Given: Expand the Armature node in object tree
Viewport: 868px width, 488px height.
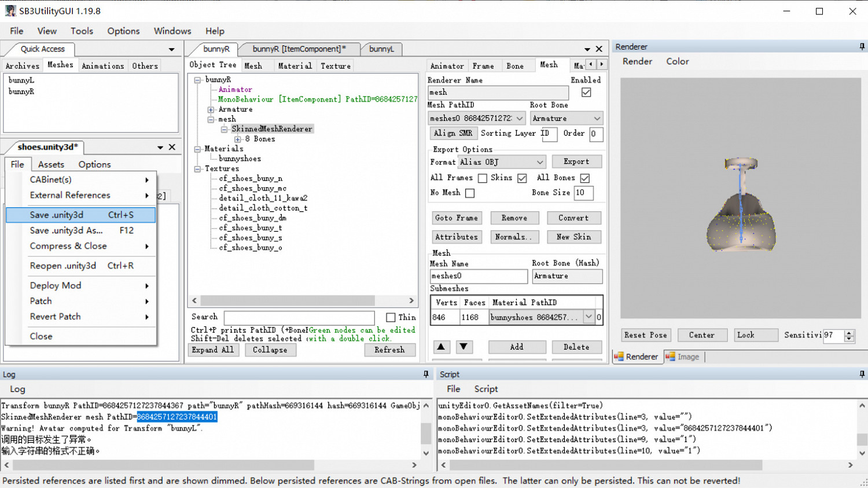Looking at the screenshot, I should [211, 109].
